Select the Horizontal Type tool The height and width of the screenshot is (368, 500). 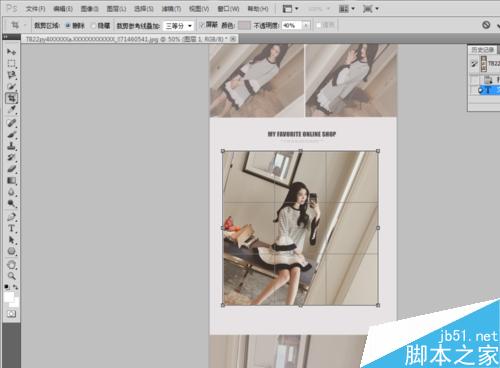point(11,228)
